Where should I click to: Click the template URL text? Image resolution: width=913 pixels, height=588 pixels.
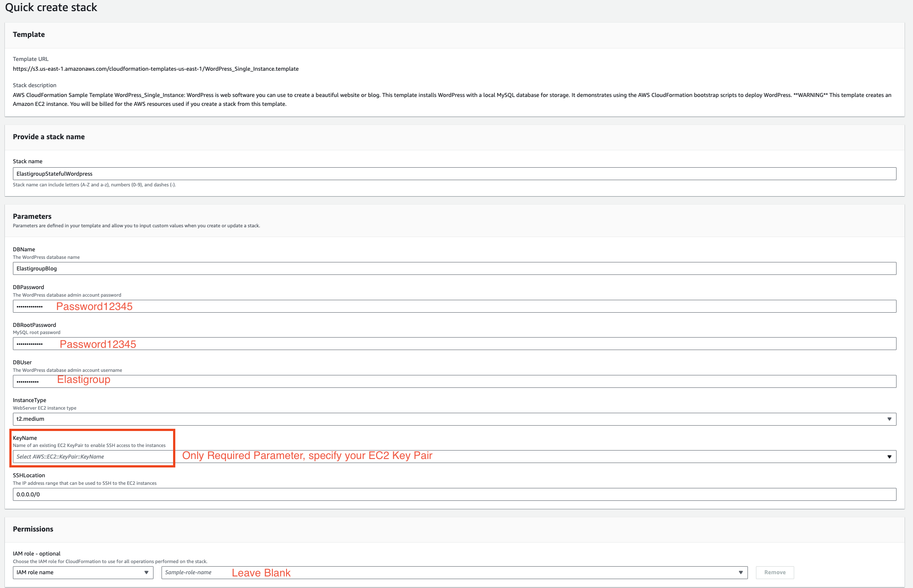(156, 69)
